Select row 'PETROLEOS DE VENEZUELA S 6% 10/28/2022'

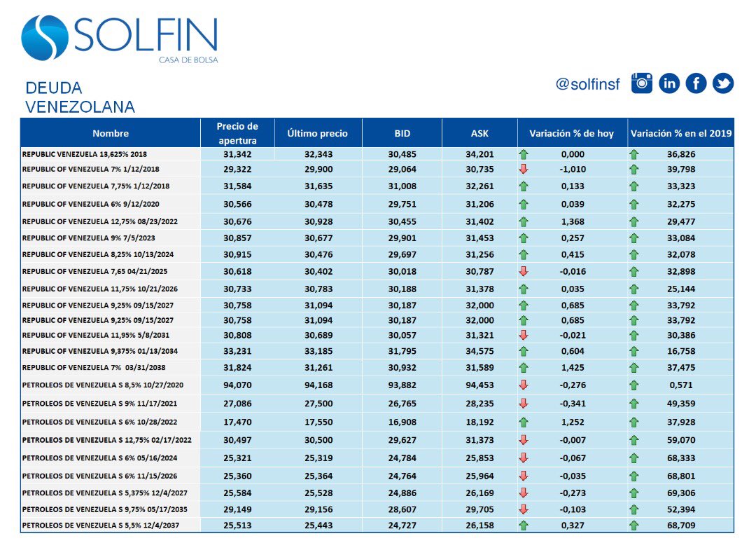pyautogui.click(x=377, y=422)
